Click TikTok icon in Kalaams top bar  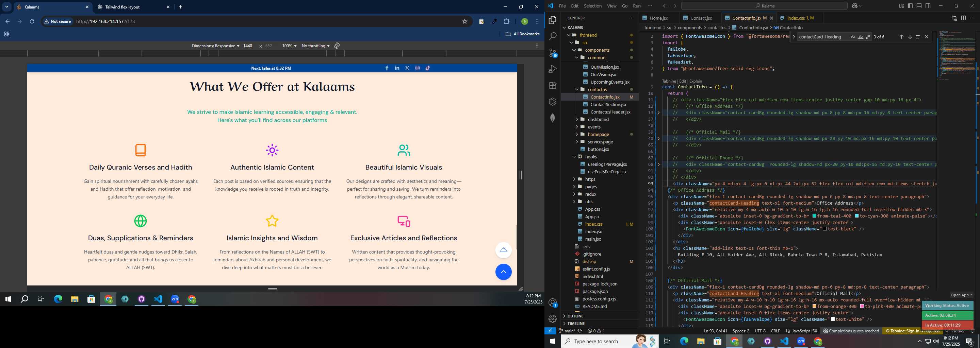(428, 68)
